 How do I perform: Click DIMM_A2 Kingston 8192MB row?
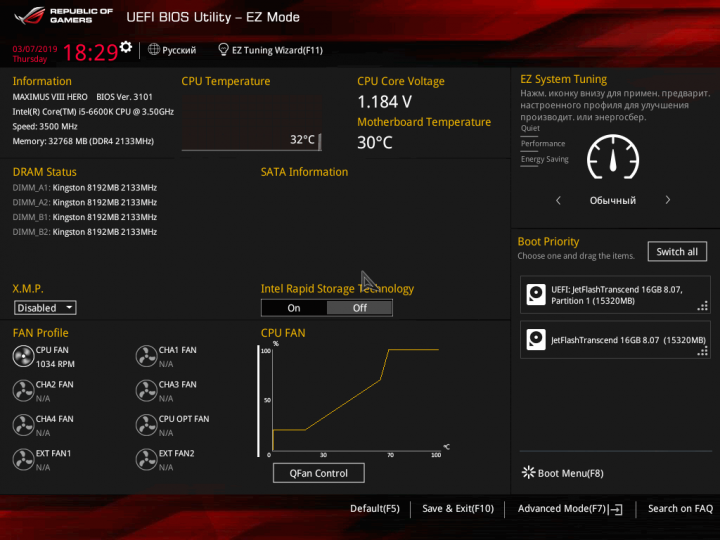[x=85, y=202]
